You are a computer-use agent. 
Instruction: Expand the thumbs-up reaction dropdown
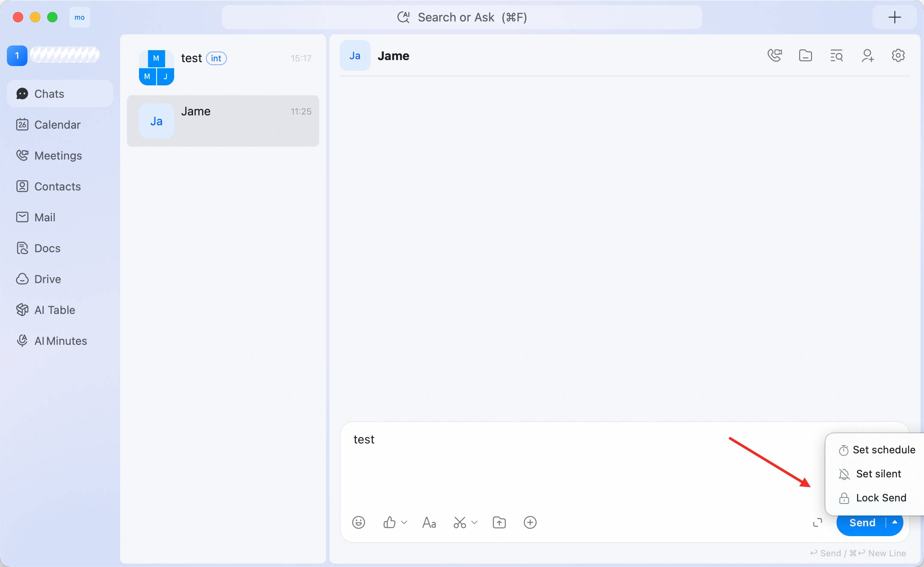[x=404, y=522]
